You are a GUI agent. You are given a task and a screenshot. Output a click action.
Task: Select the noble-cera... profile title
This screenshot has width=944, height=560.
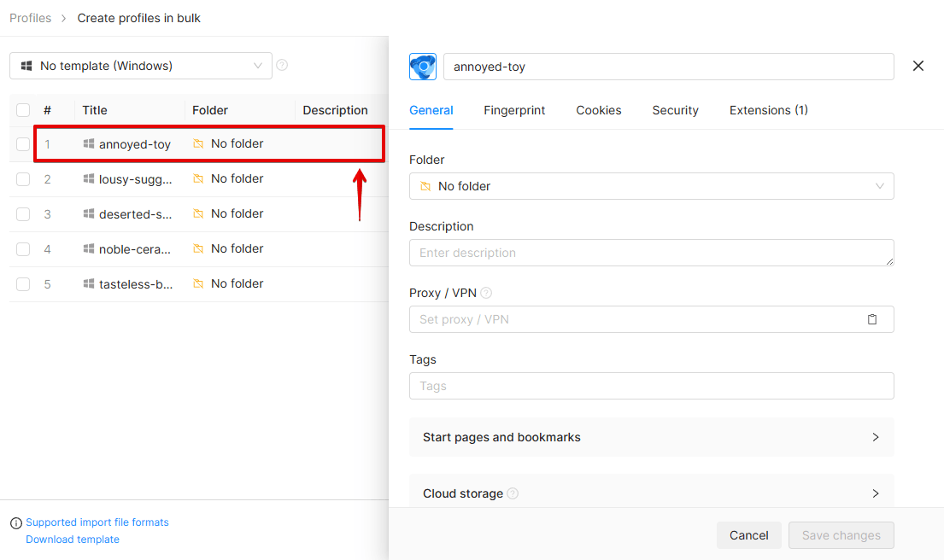pyautogui.click(x=135, y=249)
